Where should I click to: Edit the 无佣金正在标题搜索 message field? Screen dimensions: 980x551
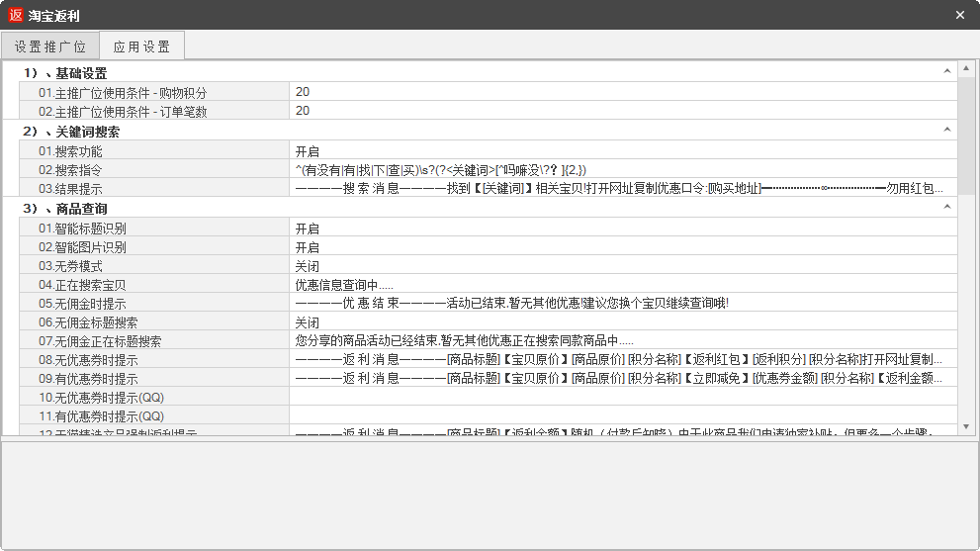[623, 341]
